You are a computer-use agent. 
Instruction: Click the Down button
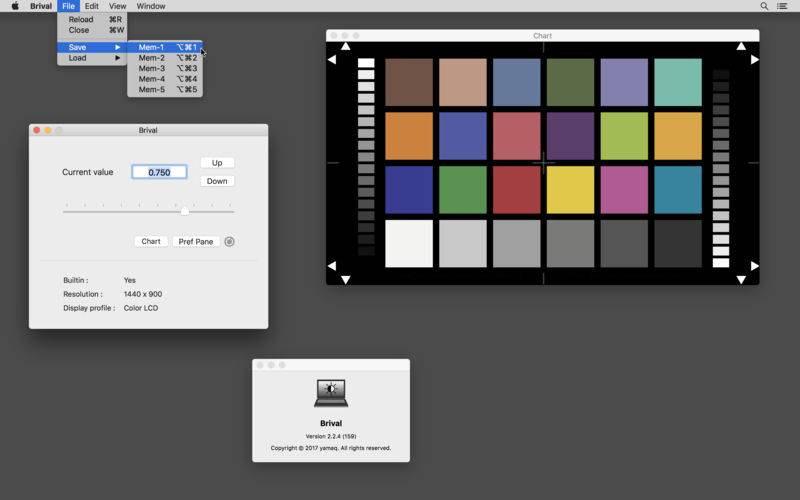coord(217,181)
